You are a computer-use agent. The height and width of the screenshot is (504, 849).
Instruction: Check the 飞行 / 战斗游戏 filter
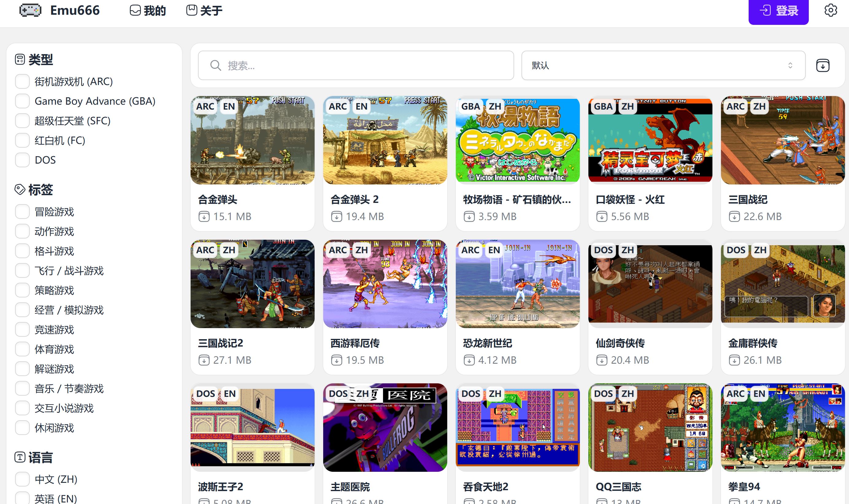point(22,271)
